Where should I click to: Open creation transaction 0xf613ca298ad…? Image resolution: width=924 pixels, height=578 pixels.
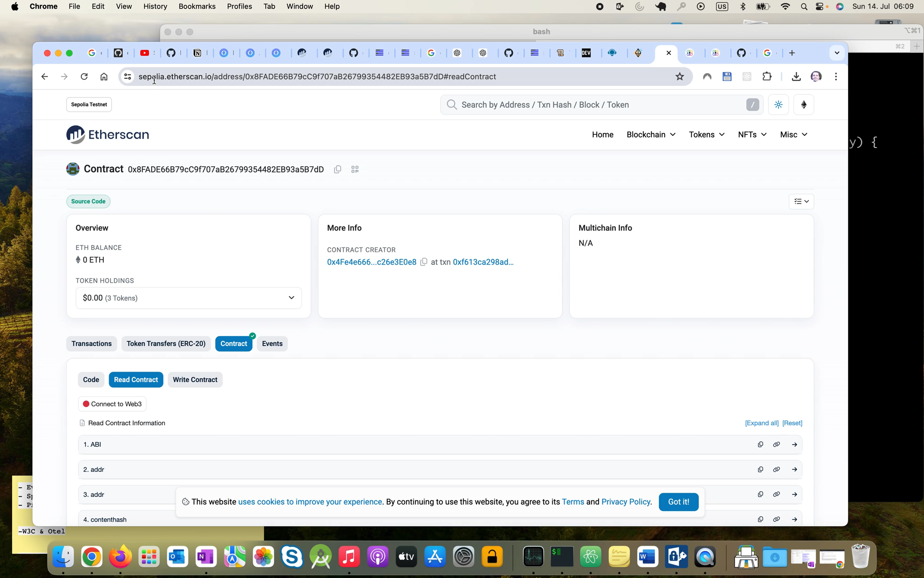click(x=483, y=262)
